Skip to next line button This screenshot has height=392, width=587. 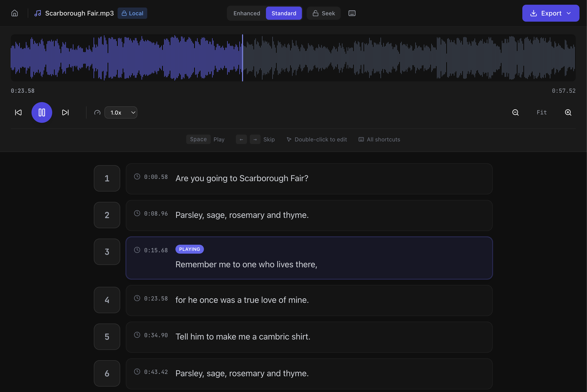[65, 112]
